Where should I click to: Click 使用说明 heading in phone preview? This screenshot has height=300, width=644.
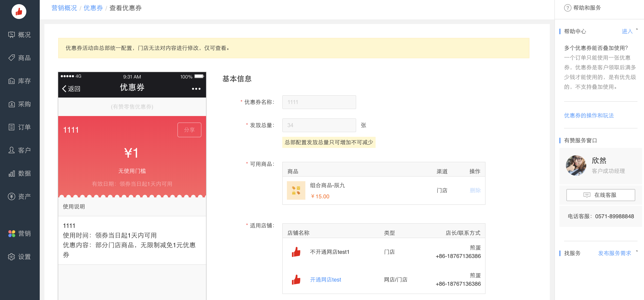tap(74, 206)
